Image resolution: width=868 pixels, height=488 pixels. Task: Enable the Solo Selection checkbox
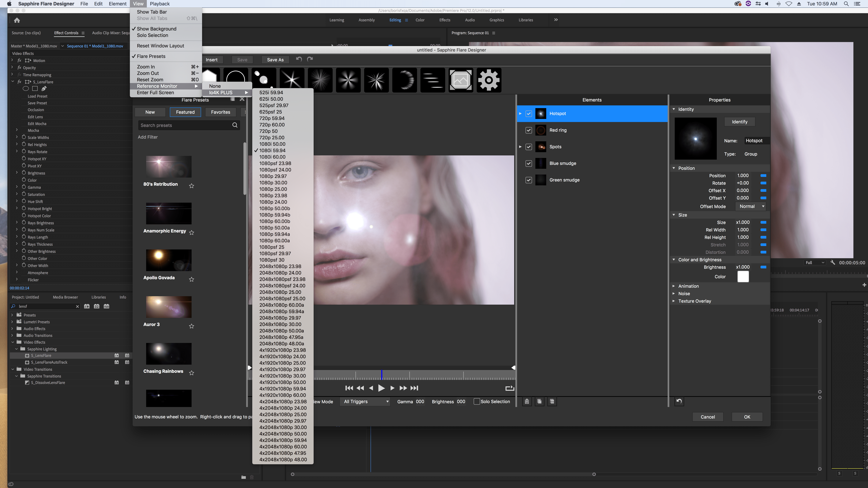click(477, 401)
